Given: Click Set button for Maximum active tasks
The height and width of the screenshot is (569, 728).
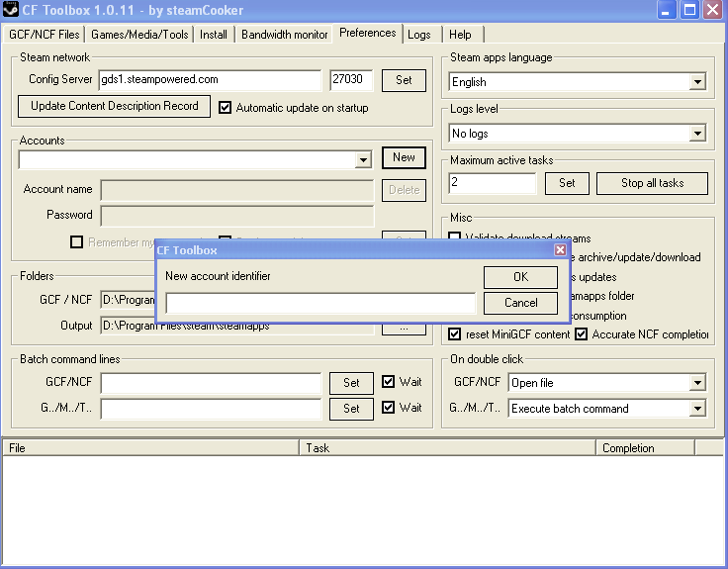Looking at the screenshot, I should (567, 183).
